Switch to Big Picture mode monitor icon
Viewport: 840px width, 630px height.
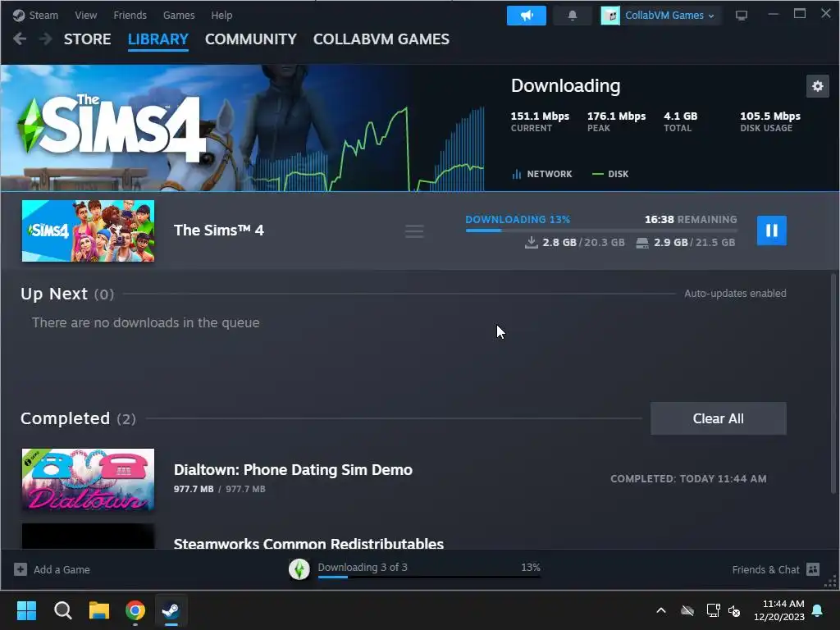741,16
